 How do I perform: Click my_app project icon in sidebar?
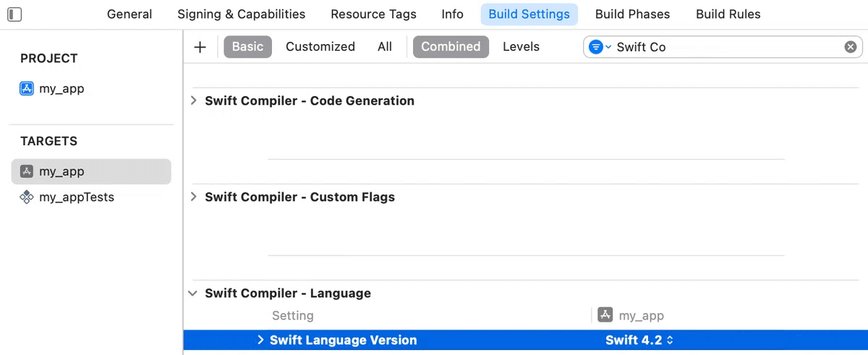pyautogui.click(x=27, y=89)
